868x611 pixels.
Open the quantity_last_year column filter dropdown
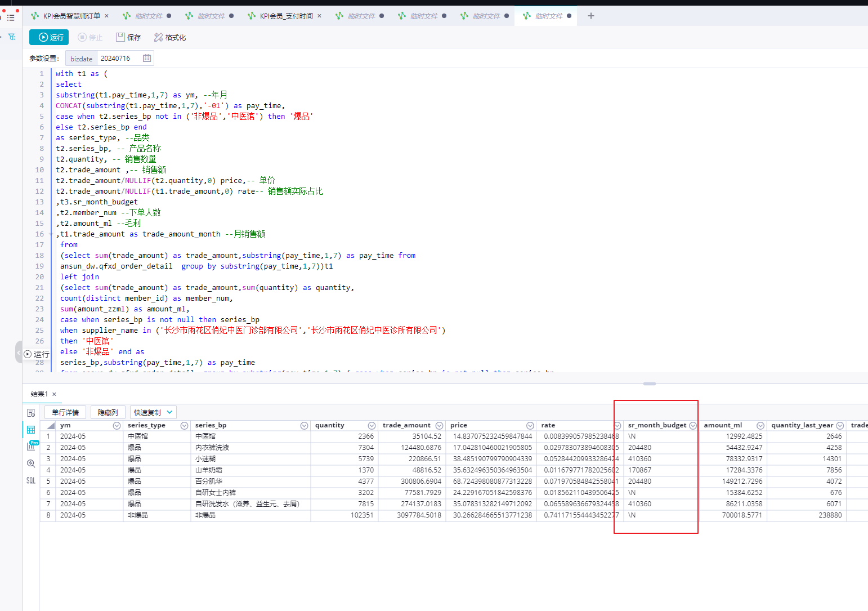coord(840,426)
